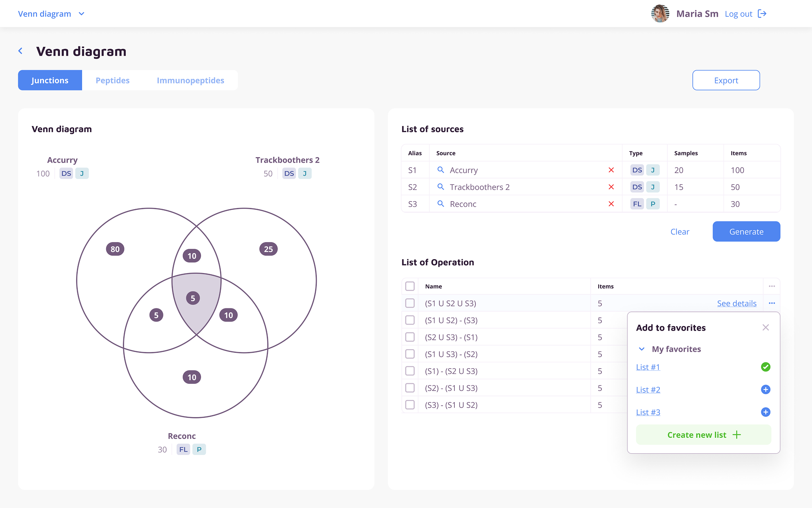Screen dimensions: 812x508
Task: Add to List #2 with plus icon
Action: (x=765, y=390)
